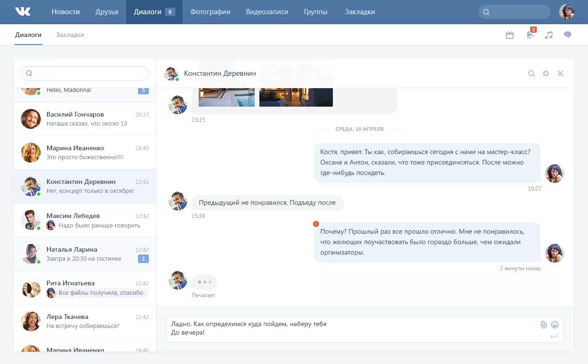Close the Константин Деревнин conversation

coord(560,73)
